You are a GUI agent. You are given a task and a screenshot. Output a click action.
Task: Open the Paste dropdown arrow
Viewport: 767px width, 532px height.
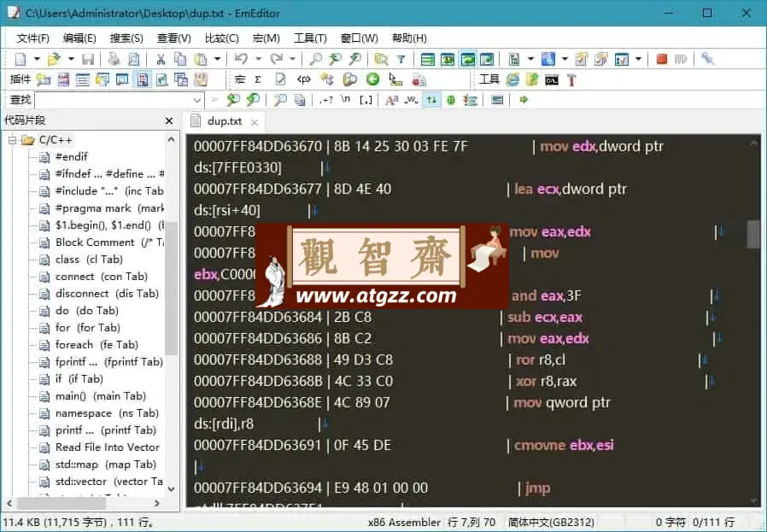point(217,59)
